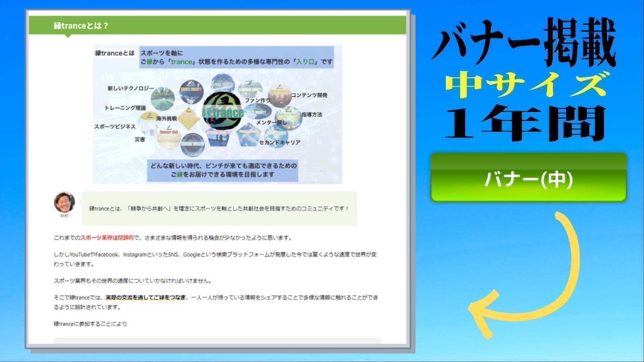Click the highlighted 実際の交流を通してご縁をつなぎ text
Viewport: 644px width, 362px height.
(x=146, y=297)
